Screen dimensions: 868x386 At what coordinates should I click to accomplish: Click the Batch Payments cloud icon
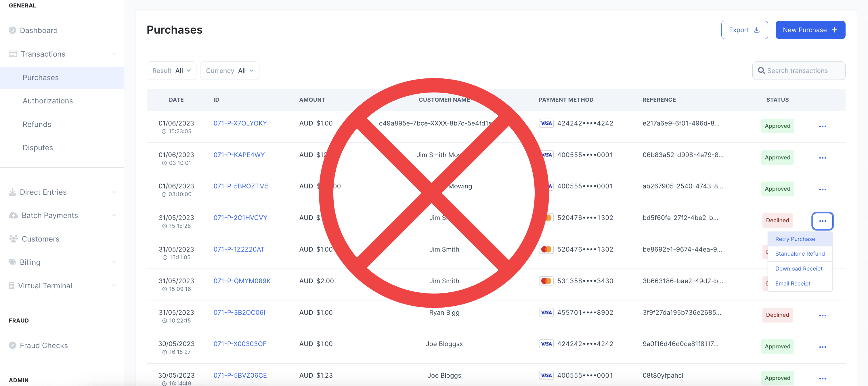click(13, 215)
